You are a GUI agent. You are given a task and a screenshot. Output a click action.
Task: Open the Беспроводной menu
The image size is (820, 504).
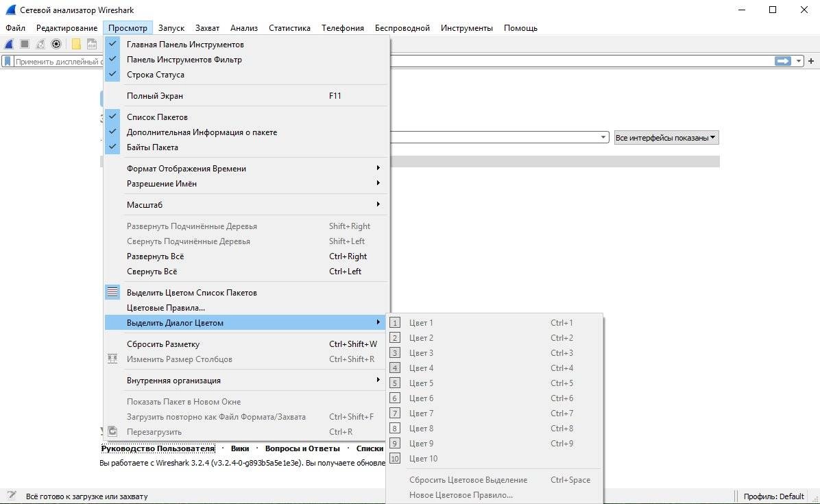click(x=402, y=27)
